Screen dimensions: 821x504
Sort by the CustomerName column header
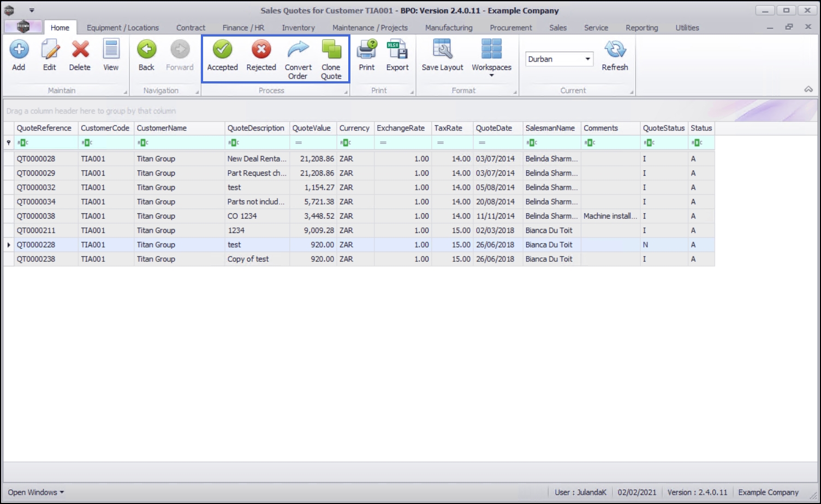coord(179,128)
